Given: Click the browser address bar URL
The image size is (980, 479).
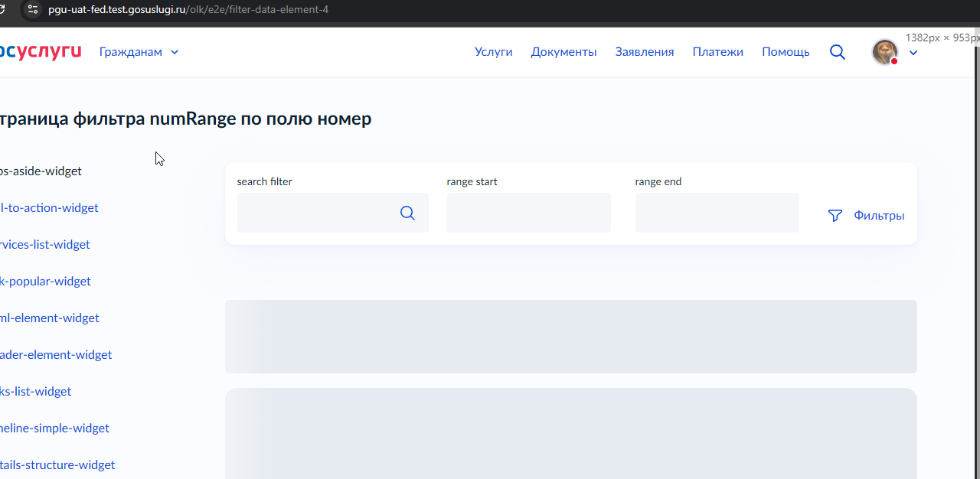Looking at the screenshot, I should (188, 10).
